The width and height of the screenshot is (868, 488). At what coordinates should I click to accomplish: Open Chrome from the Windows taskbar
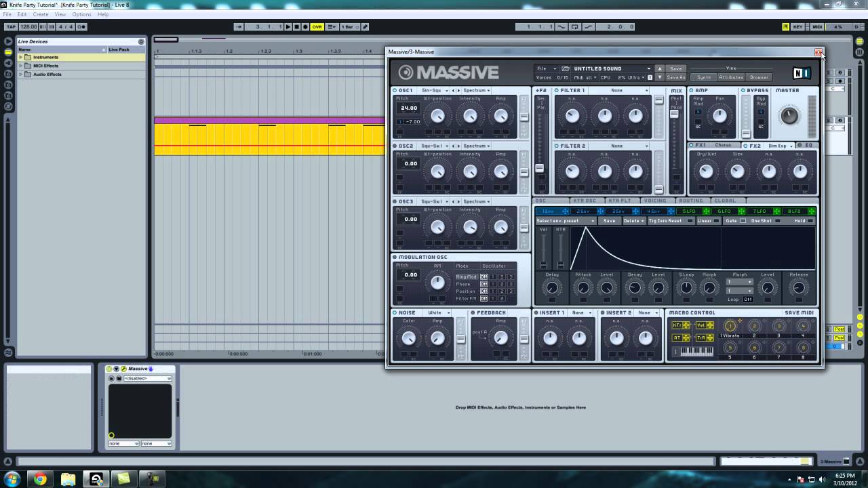tap(40, 479)
